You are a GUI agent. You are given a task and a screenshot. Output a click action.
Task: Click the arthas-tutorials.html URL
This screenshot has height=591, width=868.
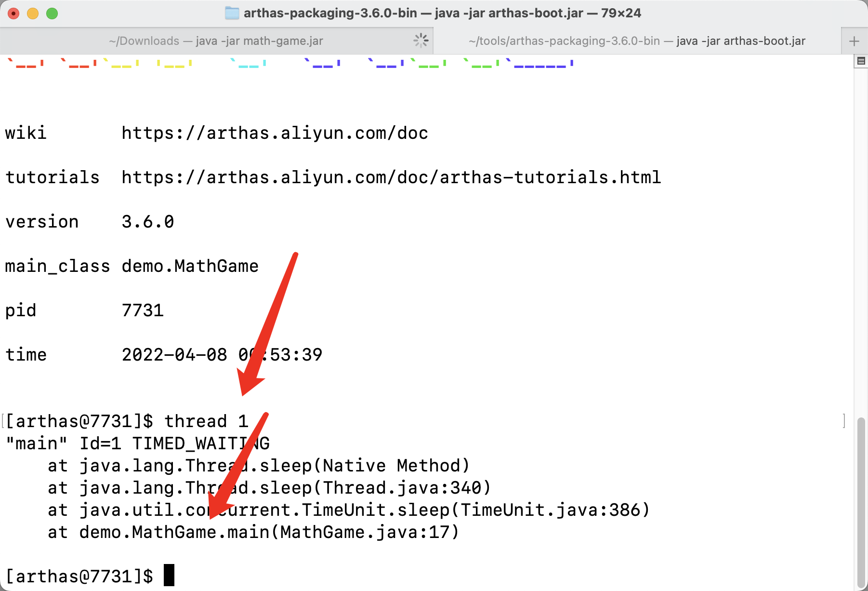tap(391, 177)
